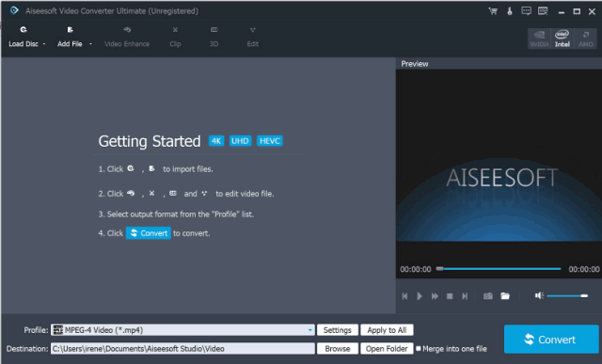Click the UHD badge
The image size is (602, 364).
click(x=240, y=141)
